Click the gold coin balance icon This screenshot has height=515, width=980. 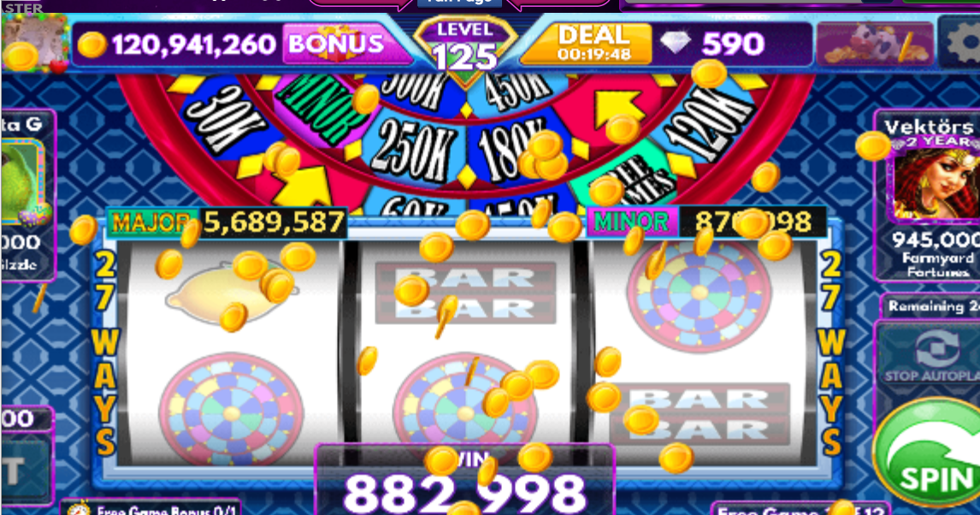tap(92, 45)
